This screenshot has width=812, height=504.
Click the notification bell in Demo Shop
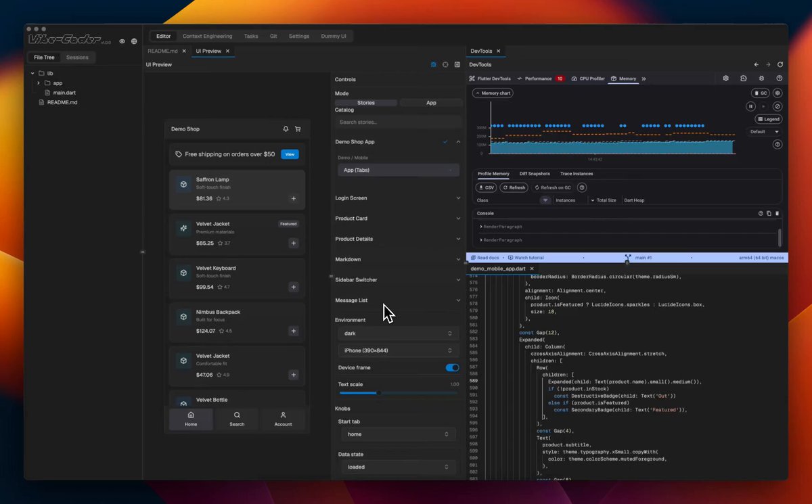286,129
